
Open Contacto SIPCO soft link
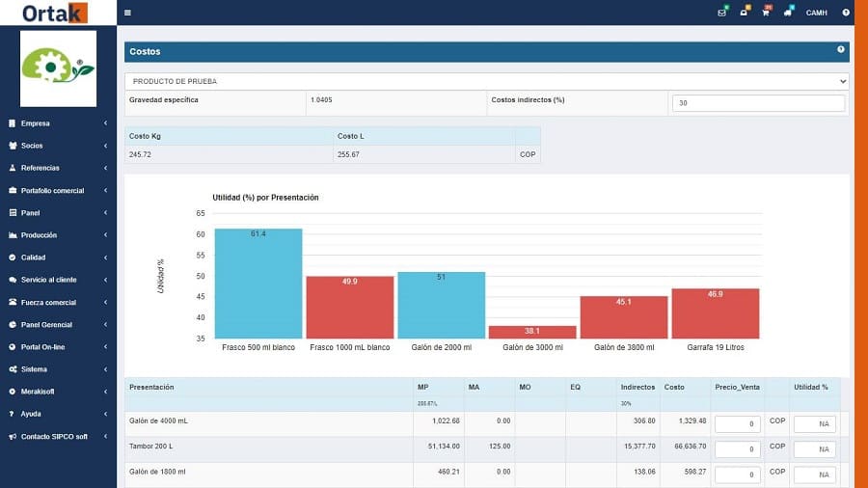57,436
